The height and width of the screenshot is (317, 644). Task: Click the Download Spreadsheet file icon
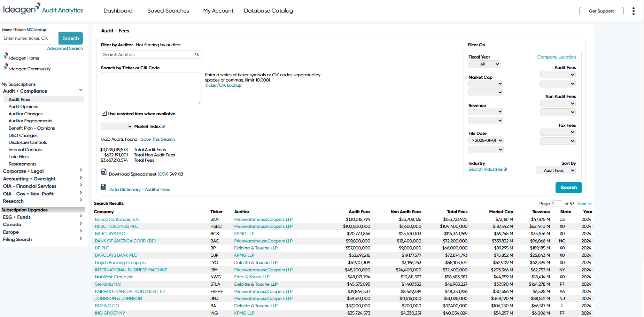[x=104, y=172]
